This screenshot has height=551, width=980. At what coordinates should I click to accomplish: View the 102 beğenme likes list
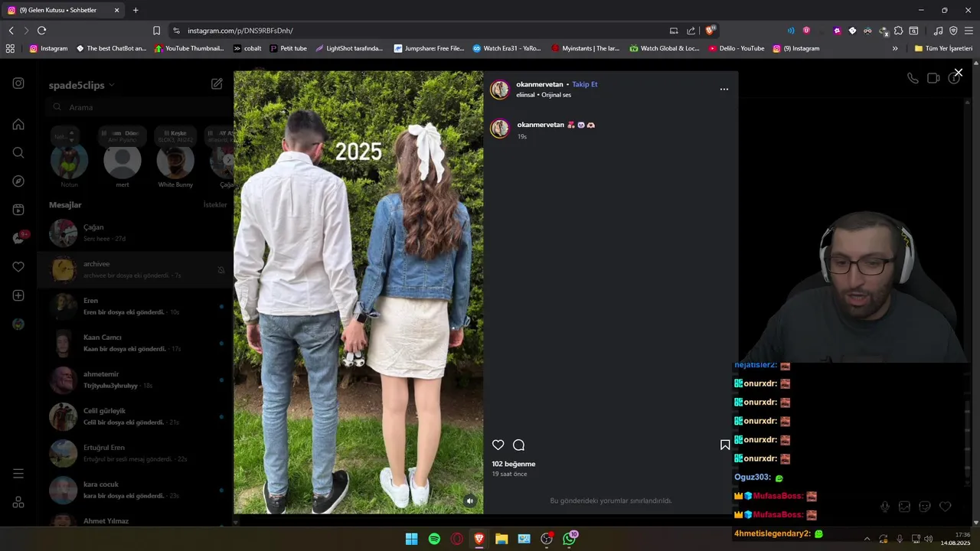[514, 464]
